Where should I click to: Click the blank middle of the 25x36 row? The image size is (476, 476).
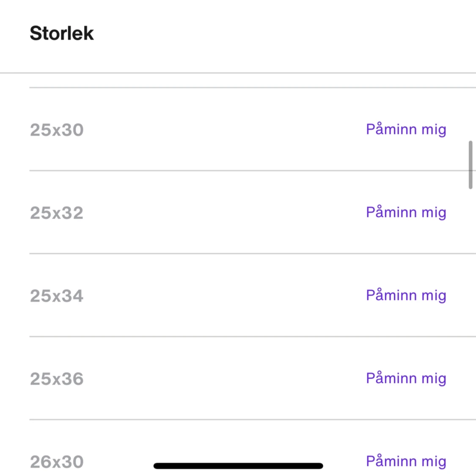[x=225, y=379]
